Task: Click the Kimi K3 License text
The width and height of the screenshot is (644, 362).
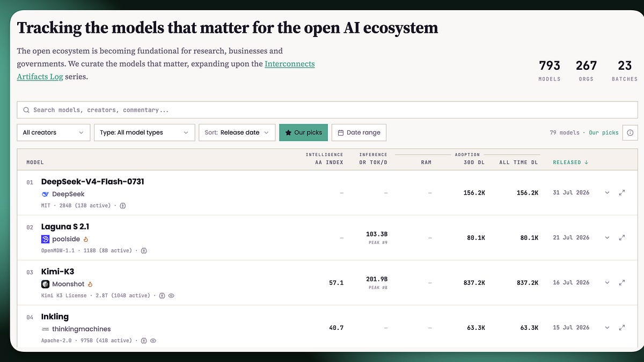Action: click(x=64, y=295)
